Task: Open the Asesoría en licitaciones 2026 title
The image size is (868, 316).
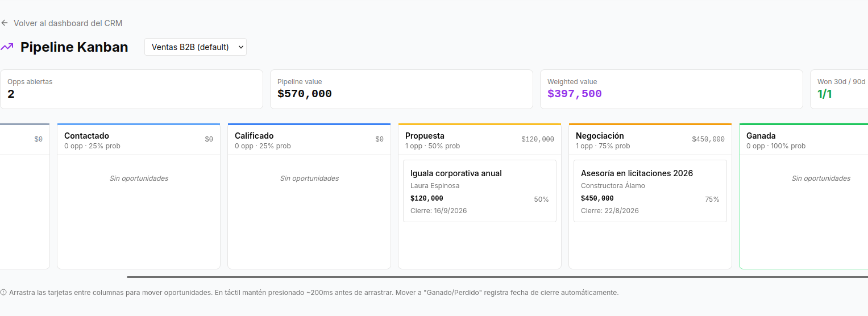Action: click(637, 173)
